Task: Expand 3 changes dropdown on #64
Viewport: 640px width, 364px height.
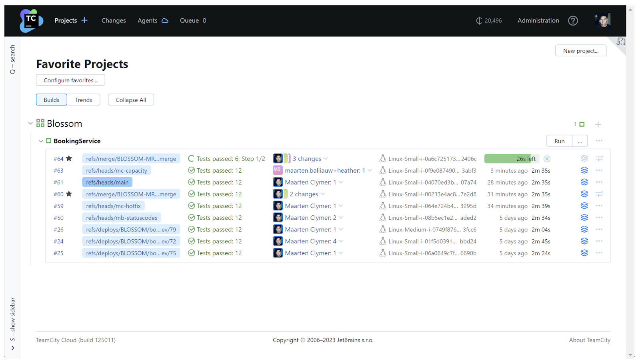Action: [x=326, y=159]
